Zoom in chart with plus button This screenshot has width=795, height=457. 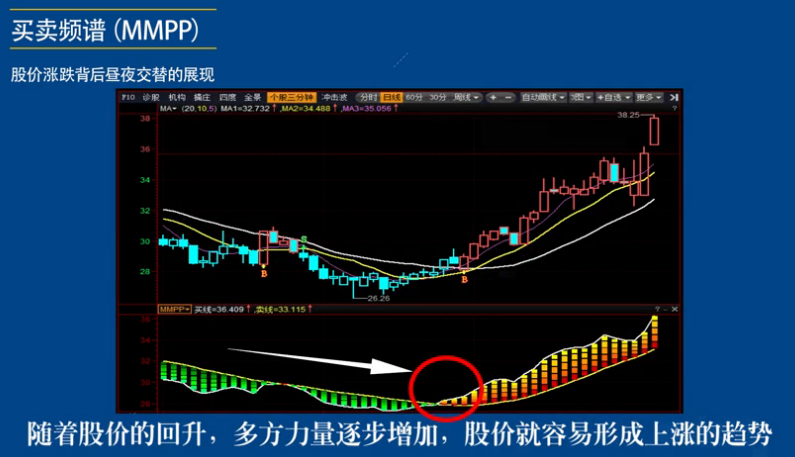coord(493,97)
